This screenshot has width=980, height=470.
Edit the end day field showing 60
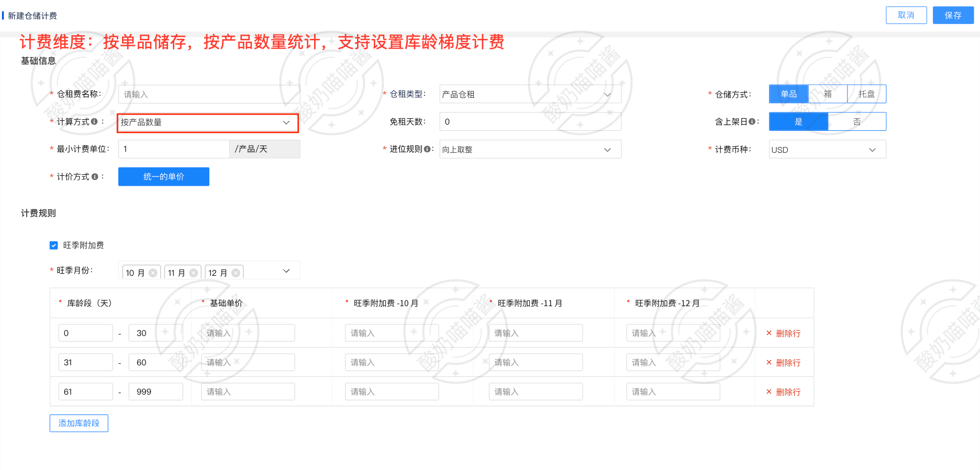pyautogui.click(x=156, y=362)
